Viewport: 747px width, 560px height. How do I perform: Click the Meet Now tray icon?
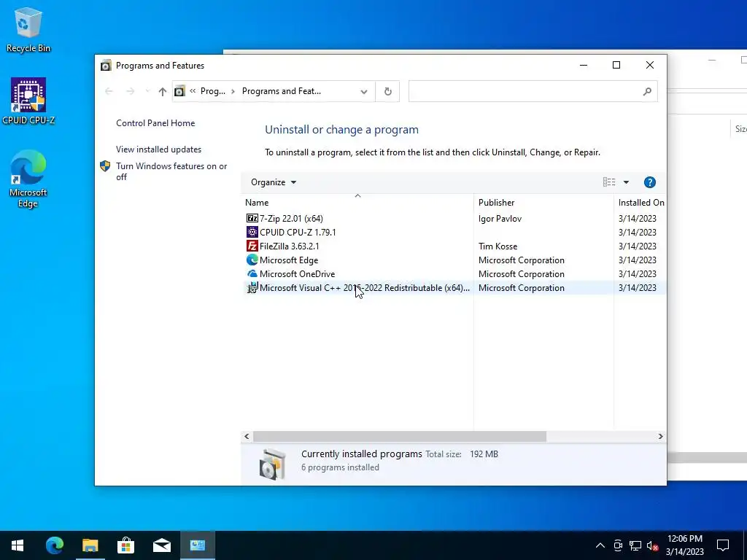click(618, 545)
